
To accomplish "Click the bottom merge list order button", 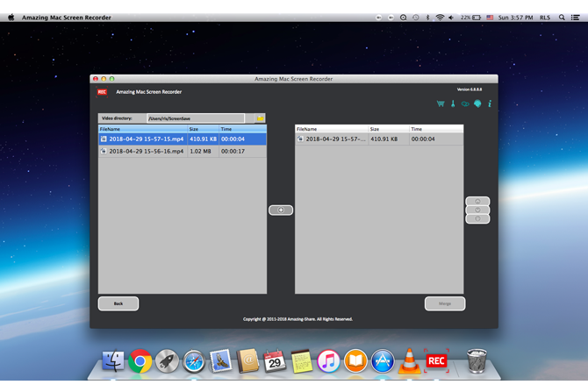I will click(x=477, y=219).
